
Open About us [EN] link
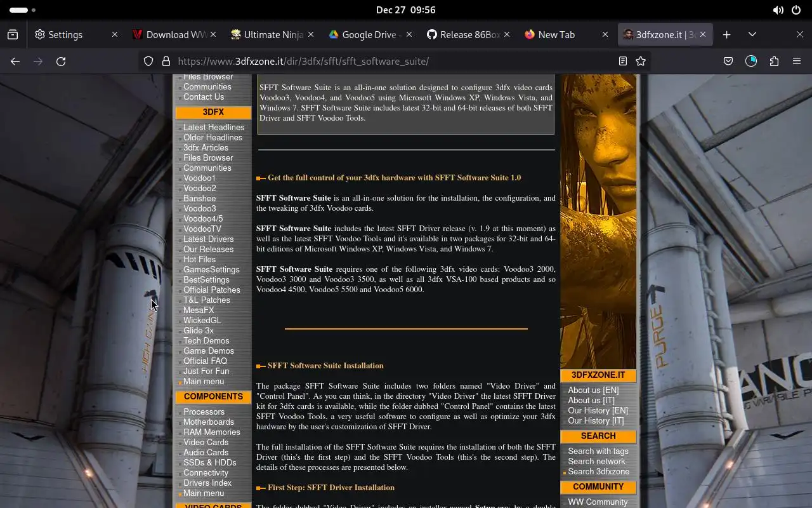coord(593,391)
